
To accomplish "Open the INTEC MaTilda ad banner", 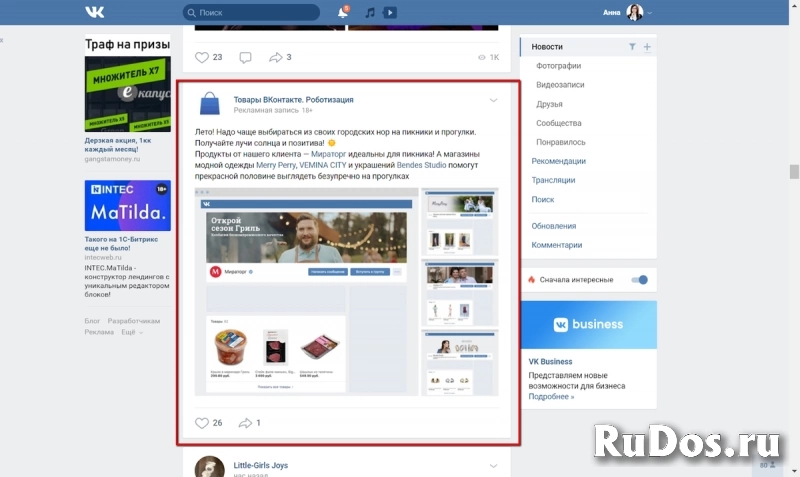I will point(128,205).
